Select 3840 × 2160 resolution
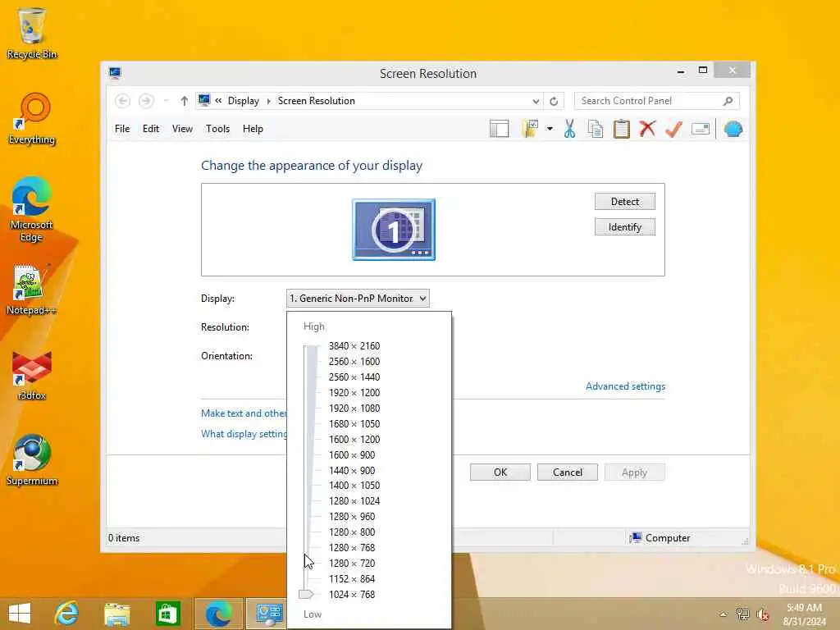Image resolution: width=840 pixels, height=630 pixels. [354, 346]
